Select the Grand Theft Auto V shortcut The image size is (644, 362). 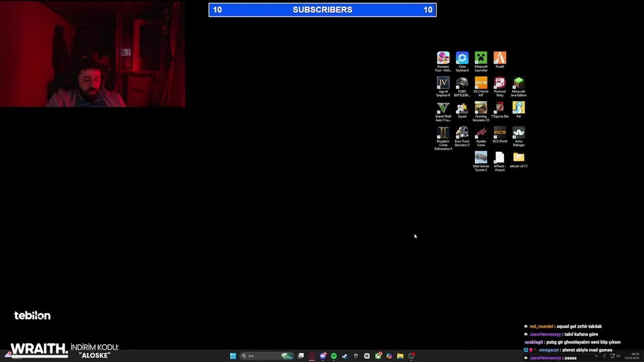tap(443, 112)
